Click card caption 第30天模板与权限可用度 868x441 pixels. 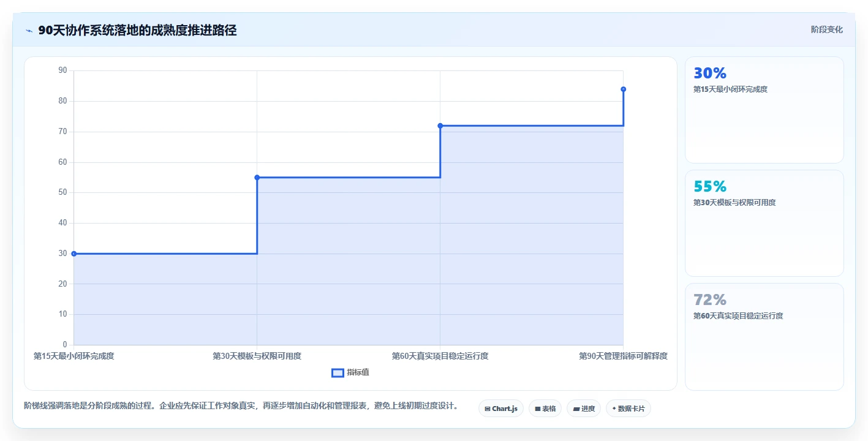coord(734,203)
